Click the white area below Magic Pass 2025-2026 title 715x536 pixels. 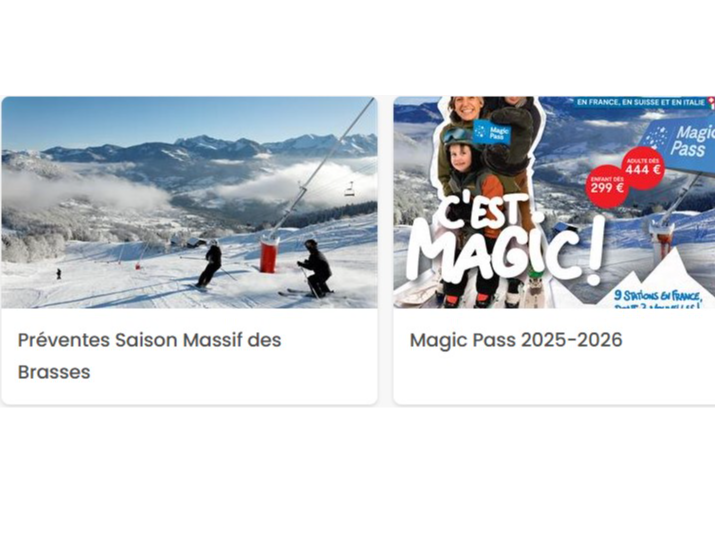(x=554, y=379)
